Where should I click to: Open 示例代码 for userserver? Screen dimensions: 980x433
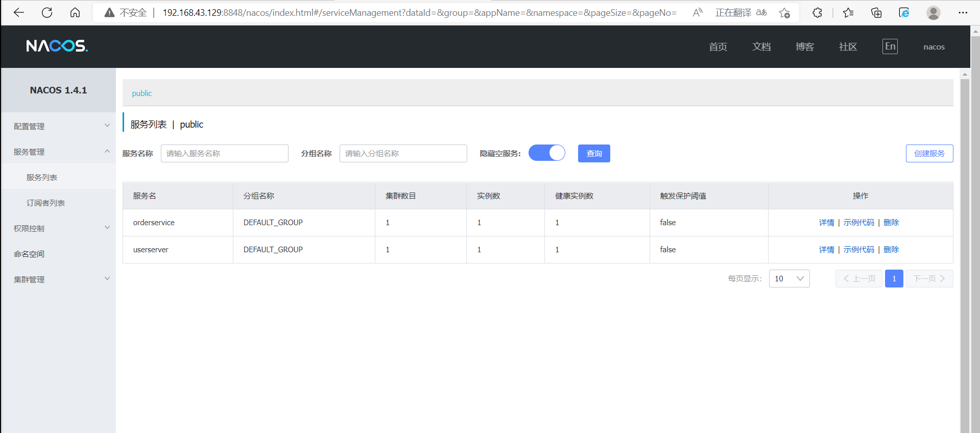858,250
